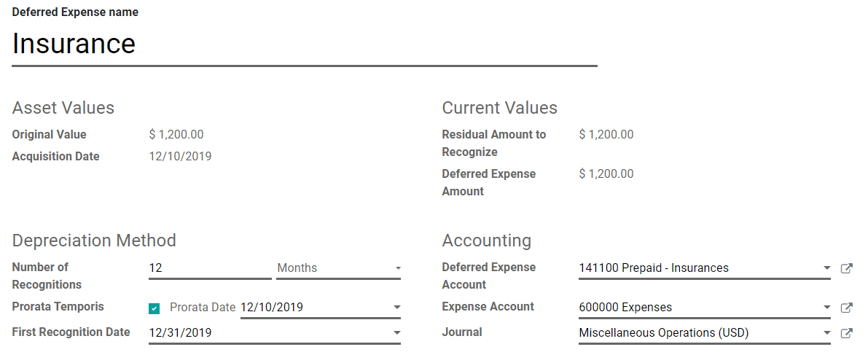Expand the Months period dropdown
868x363 pixels.
click(398, 268)
